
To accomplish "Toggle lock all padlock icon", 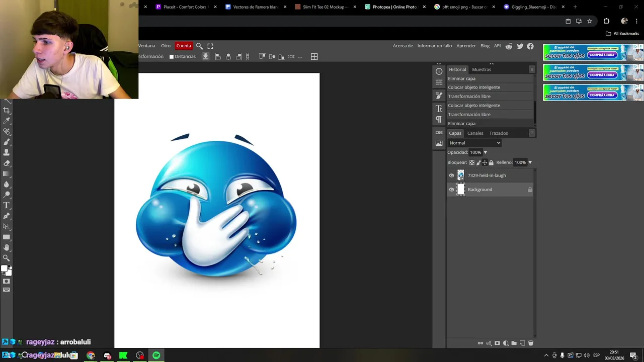I will pyautogui.click(x=491, y=162).
